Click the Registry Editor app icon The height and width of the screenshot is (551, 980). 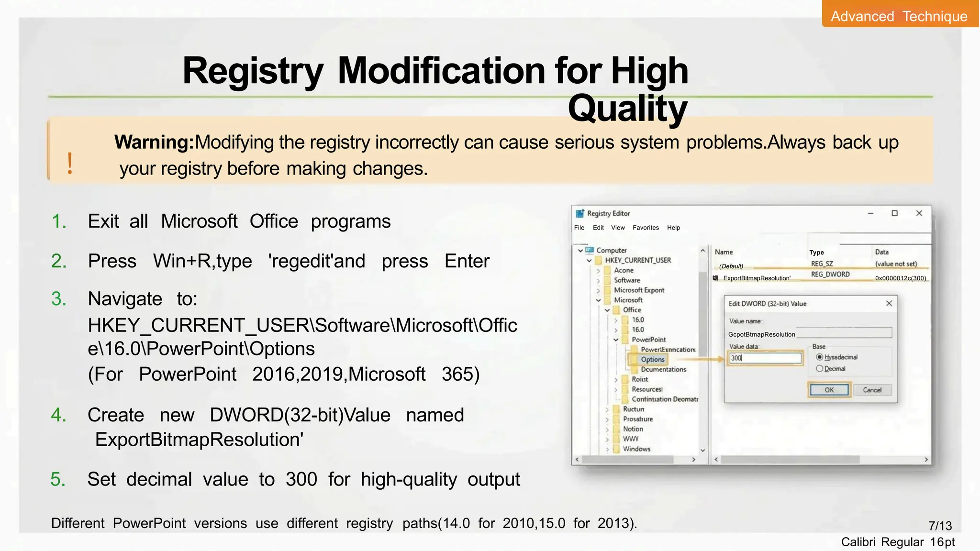[580, 213]
